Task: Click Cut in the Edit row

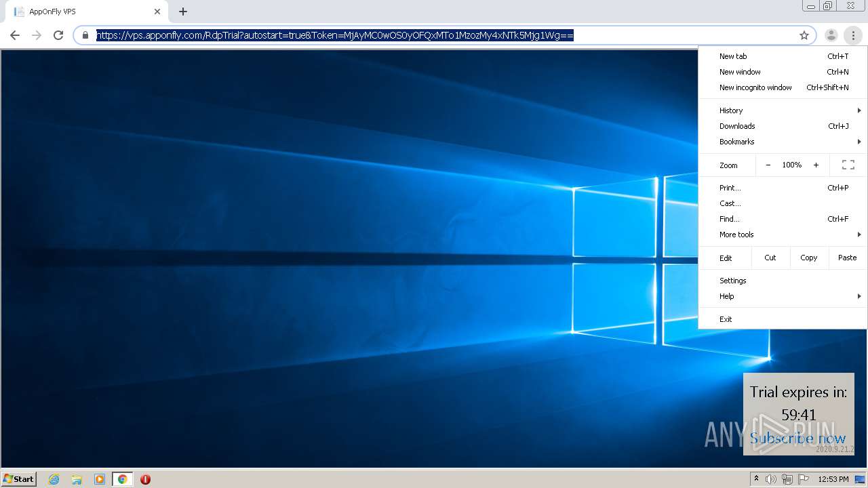Action: [x=770, y=258]
